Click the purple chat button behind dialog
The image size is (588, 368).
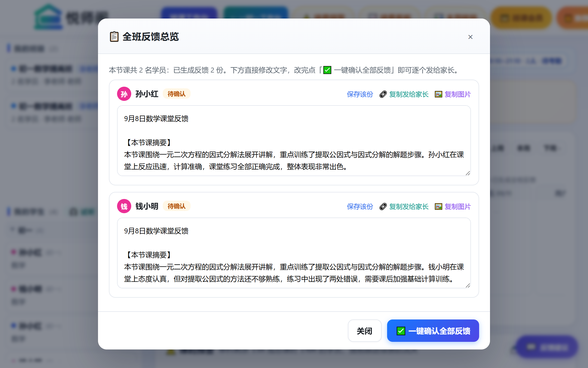547,347
